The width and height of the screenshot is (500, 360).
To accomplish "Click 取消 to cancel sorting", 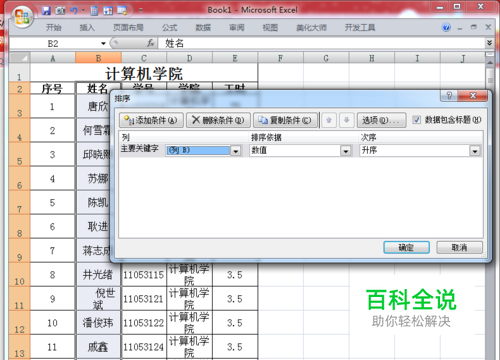I will [459, 247].
